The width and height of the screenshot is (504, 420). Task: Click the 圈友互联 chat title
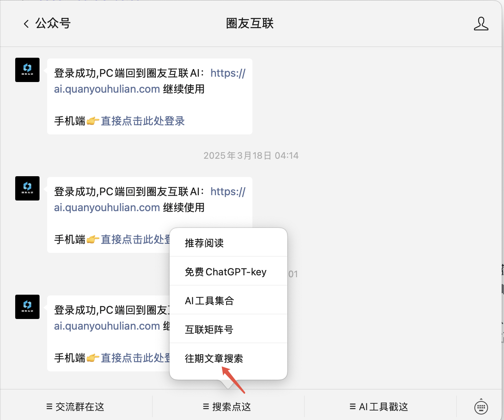[250, 24]
